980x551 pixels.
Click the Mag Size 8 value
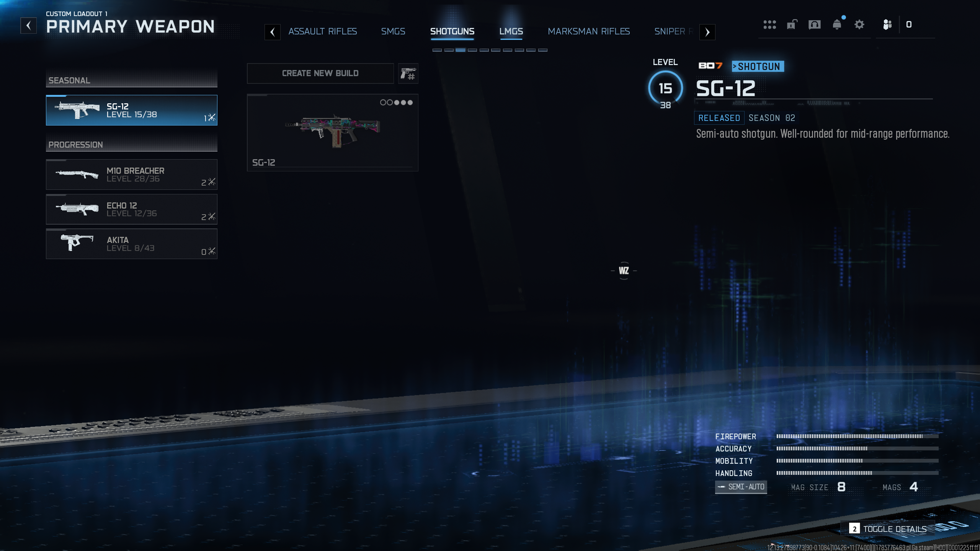pos(841,487)
